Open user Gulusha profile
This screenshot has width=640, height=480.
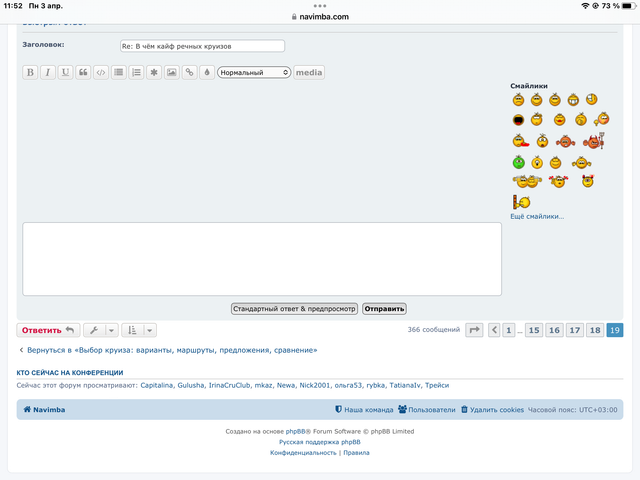(x=191, y=385)
